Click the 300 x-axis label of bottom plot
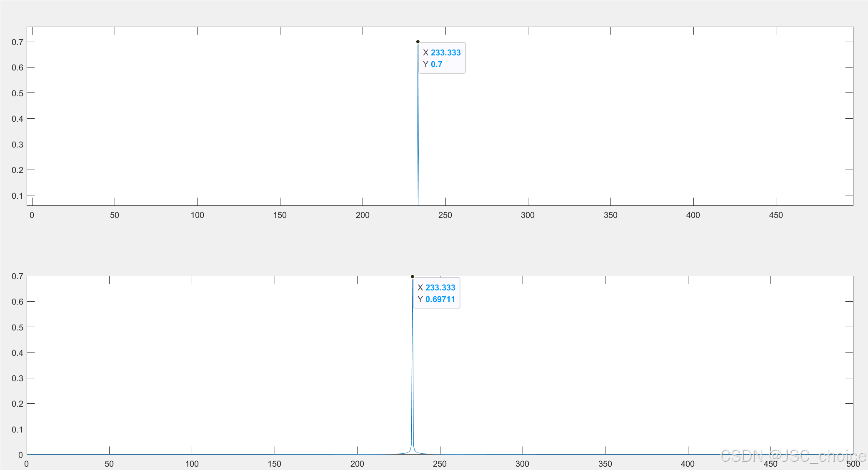Screen dimensions: 868x470 tap(522, 464)
